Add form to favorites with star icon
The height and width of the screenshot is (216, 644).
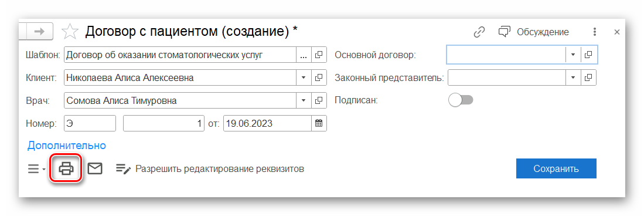(69, 32)
